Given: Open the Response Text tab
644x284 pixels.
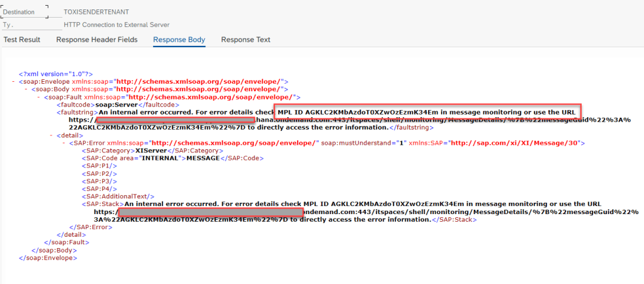Looking at the screenshot, I should (x=246, y=40).
